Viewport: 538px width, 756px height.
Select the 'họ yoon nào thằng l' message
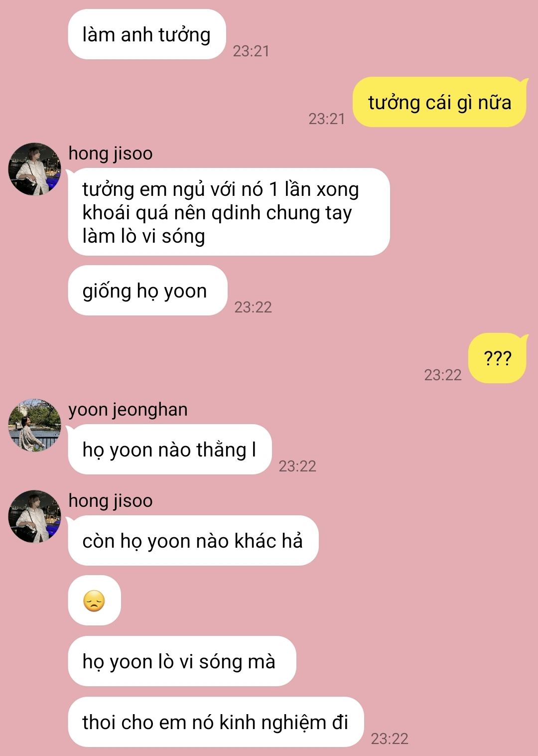[169, 450]
